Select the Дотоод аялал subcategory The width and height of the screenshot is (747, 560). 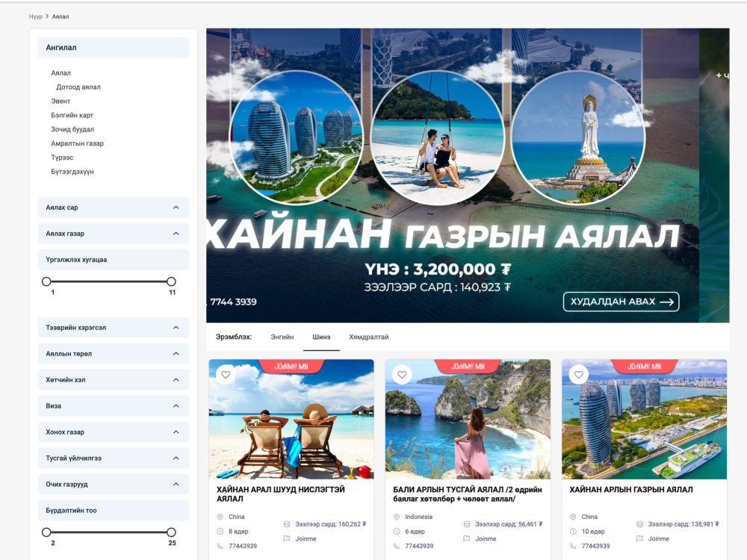(78, 87)
